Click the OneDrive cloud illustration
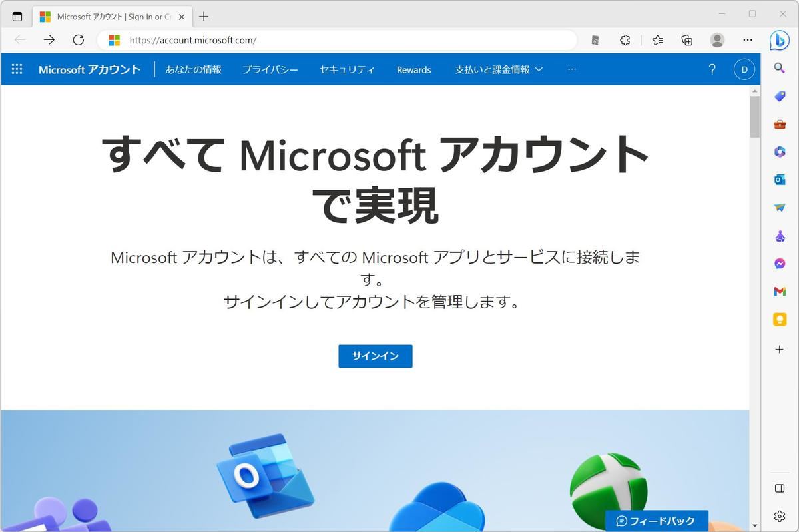Screen dimensions: 799x532 tap(437, 507)
